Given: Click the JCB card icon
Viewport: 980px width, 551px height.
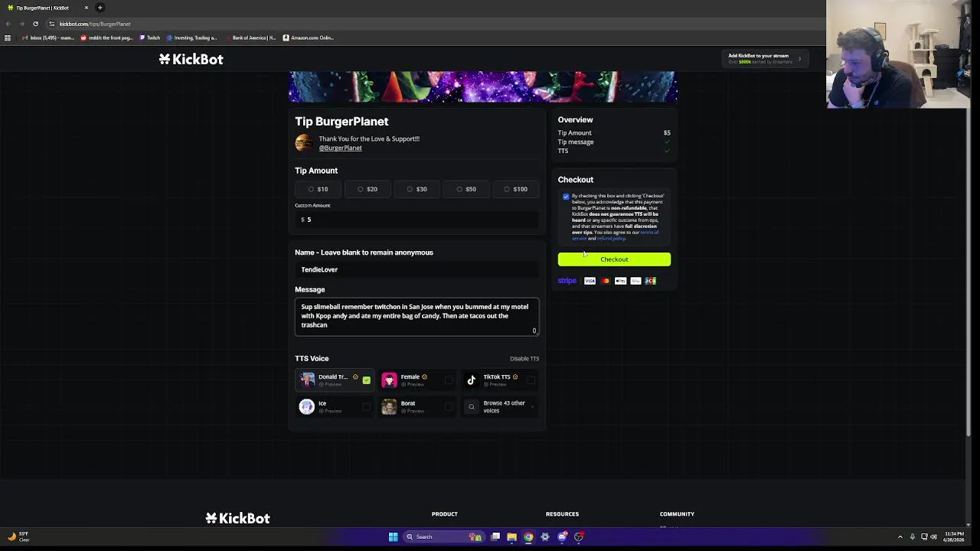Looking at the screenshot, I should click(650, 281).
